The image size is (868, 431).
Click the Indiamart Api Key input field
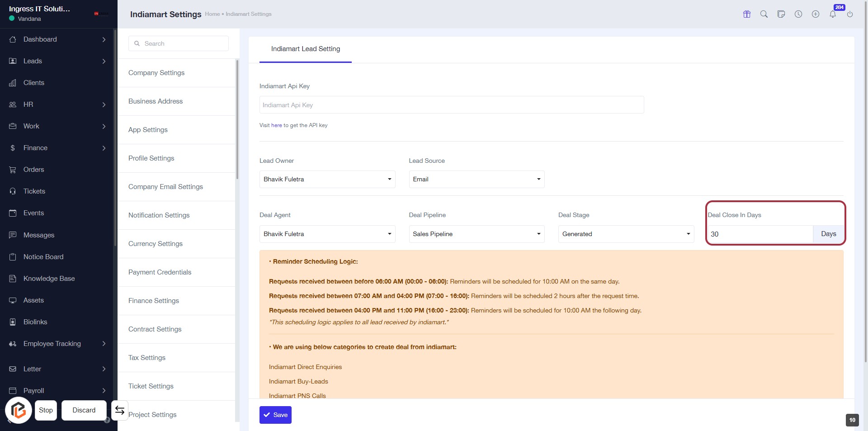[451, 105]
